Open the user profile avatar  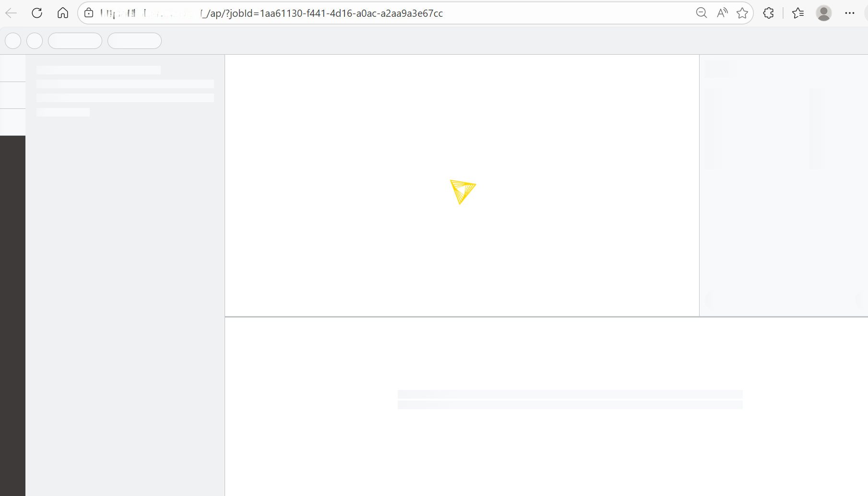(824, 13)
